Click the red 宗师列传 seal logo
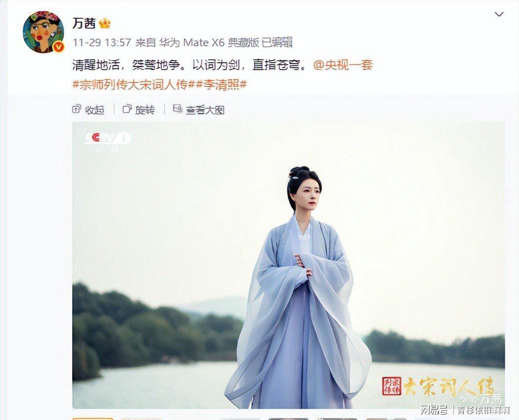This screenshot has width=519, height=420. pos(391,385)
